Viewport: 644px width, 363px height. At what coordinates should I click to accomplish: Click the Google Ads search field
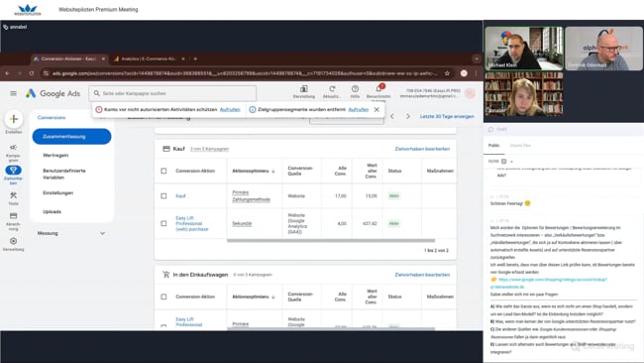pos(172,93)
